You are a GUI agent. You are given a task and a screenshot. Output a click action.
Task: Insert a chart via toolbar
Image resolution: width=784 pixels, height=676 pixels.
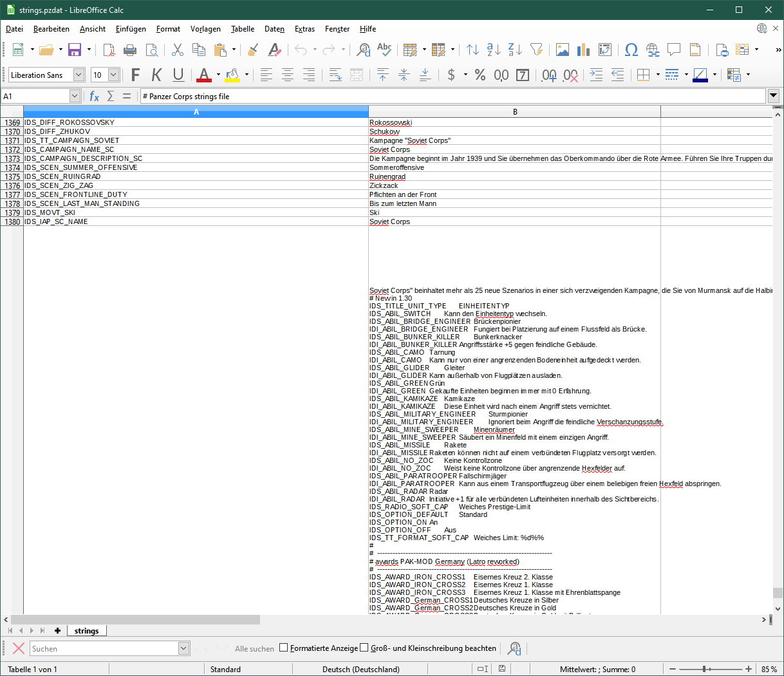click(x=584, y=50)
